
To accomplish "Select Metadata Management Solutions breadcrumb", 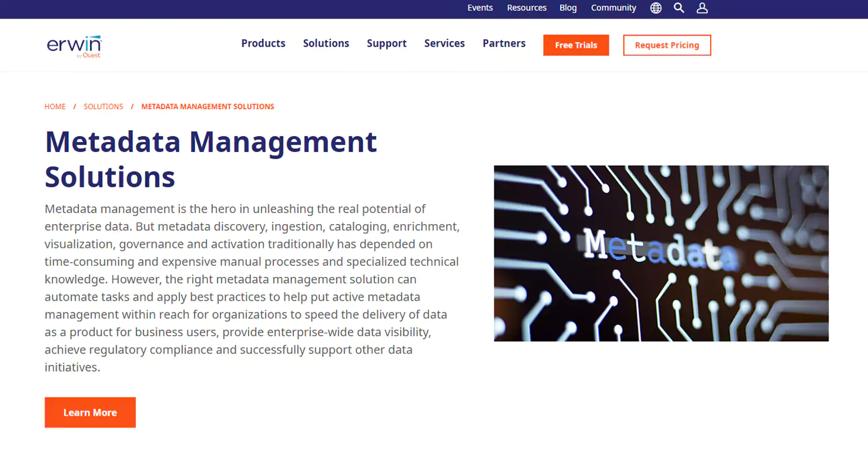I will pyautogui.click(x=207, y=106).
